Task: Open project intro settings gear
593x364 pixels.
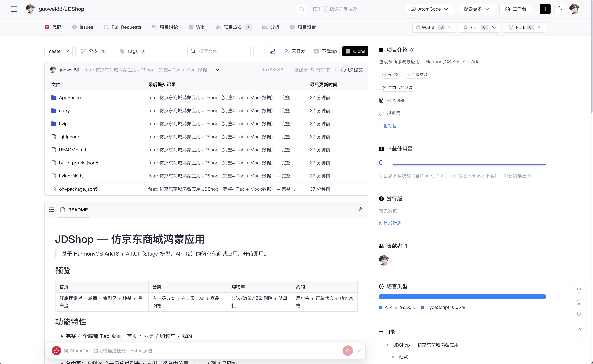Action: pos(412,50)
